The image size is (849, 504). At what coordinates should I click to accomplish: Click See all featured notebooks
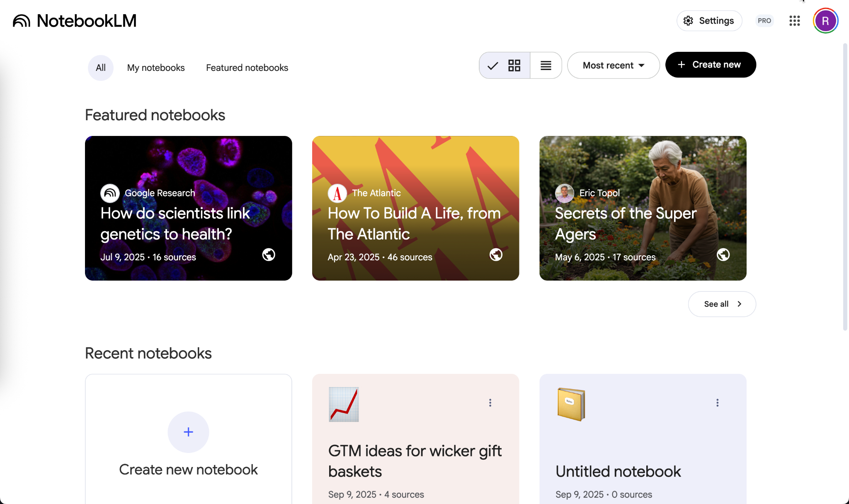click(x=722, y=304)
